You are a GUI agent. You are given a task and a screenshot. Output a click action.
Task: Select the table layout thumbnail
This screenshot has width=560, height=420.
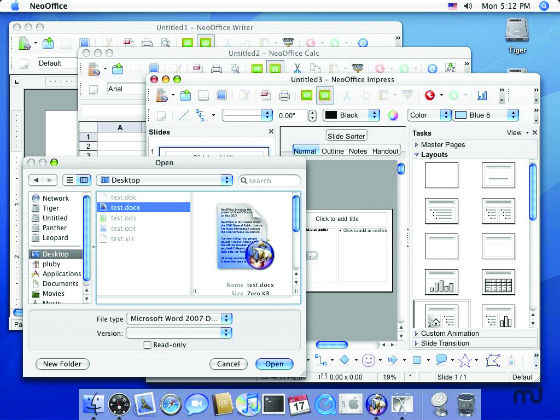pyautogui.click(x=498, y=282)
